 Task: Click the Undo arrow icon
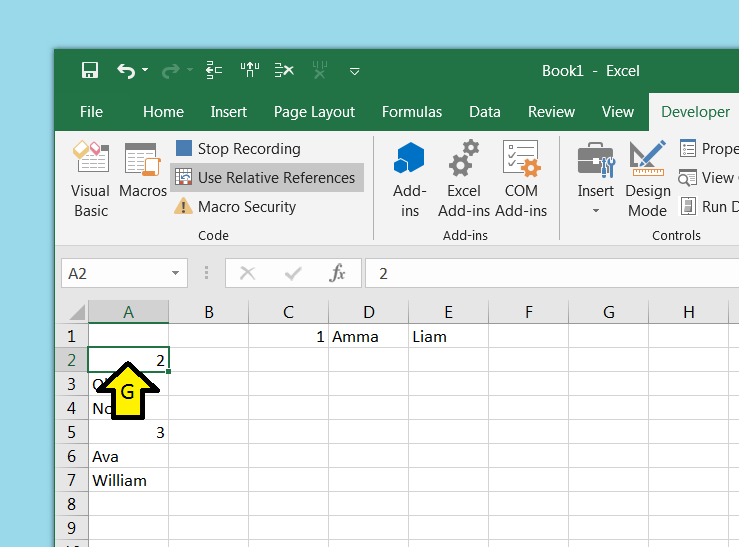pos(125,70)
